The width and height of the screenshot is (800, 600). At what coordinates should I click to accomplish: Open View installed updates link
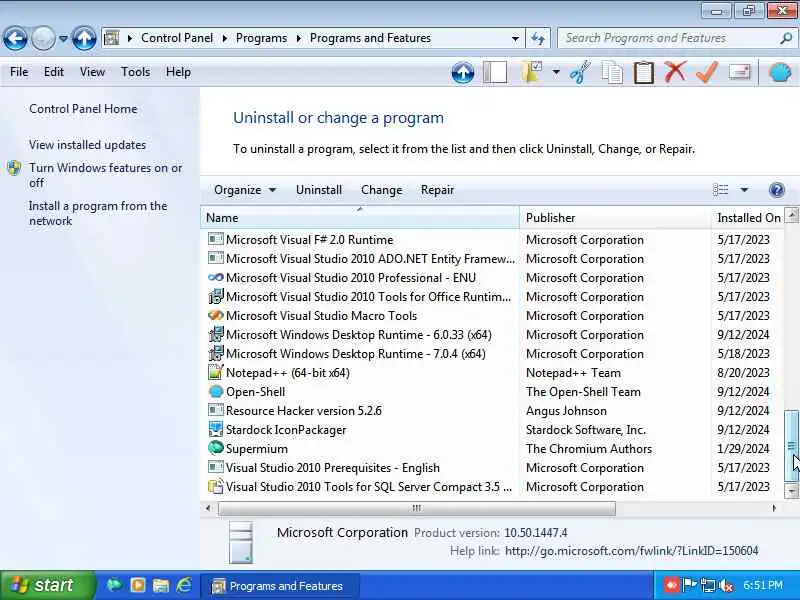[x=87, y=145]
